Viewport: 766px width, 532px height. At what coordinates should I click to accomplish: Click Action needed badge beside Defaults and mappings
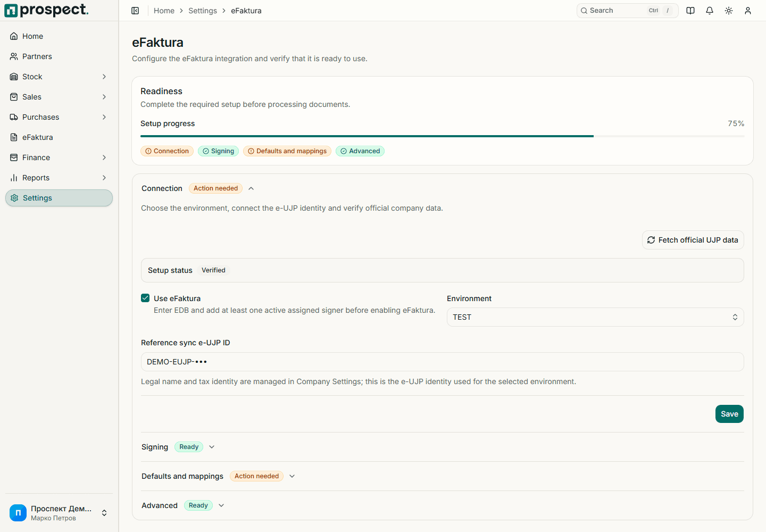[x=256, y=476]
